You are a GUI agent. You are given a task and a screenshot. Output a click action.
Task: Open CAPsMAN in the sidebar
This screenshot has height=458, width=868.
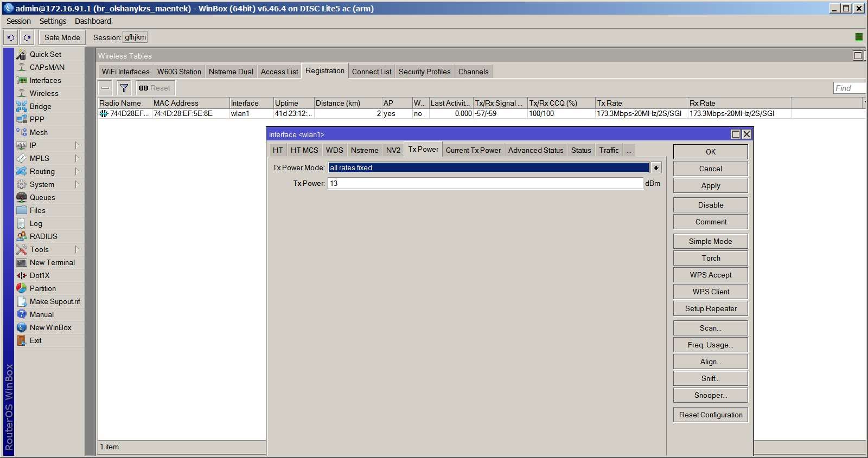tap(47, 67)
